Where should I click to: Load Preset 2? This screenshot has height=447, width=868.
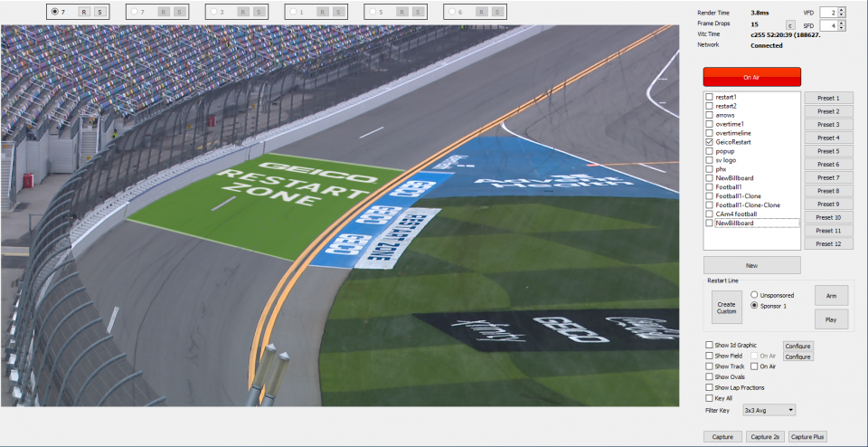pos(828,111)
